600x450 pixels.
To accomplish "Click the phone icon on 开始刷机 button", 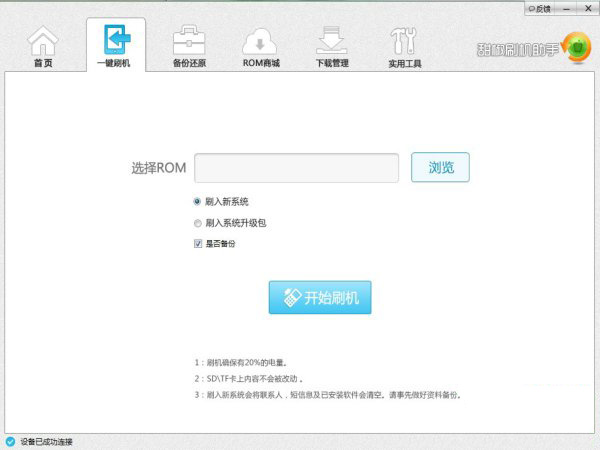I will [290, 297].
